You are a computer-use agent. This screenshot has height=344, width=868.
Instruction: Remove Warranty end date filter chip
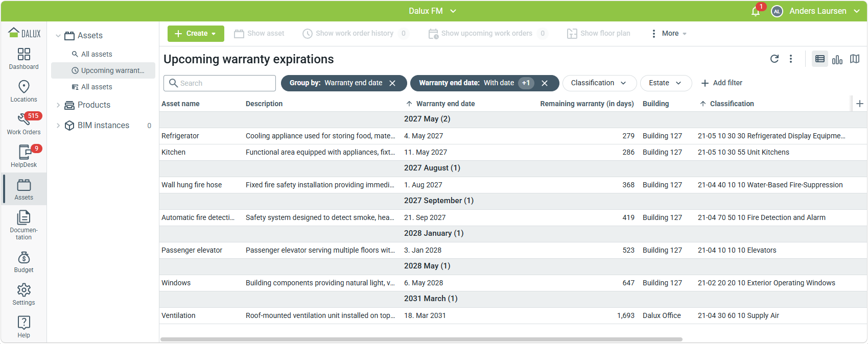pyautogui.click(x=545, y=83)
